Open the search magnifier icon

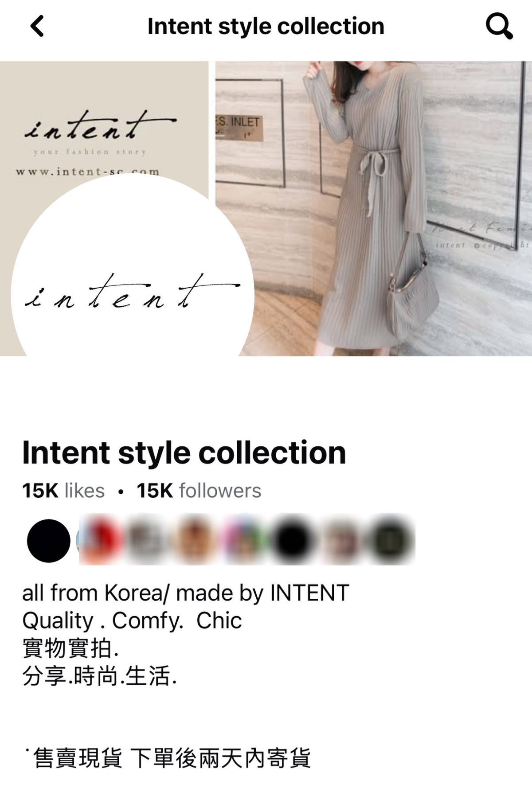point(499,26)
